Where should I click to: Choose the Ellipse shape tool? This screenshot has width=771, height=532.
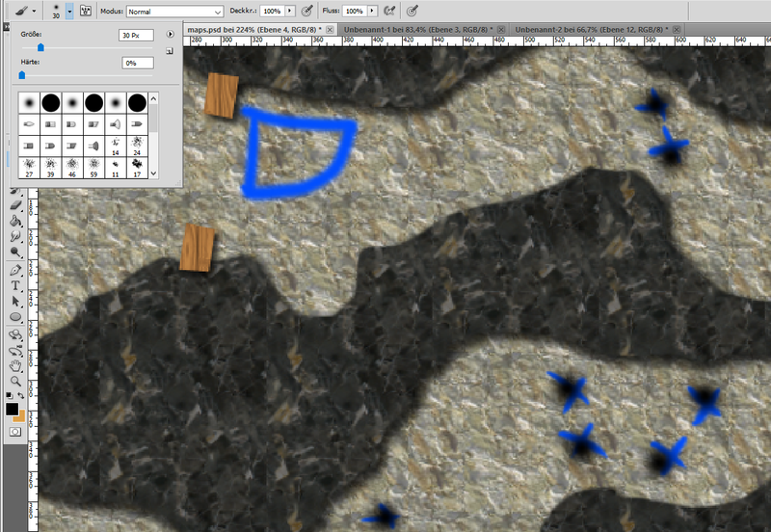(15, 317)
